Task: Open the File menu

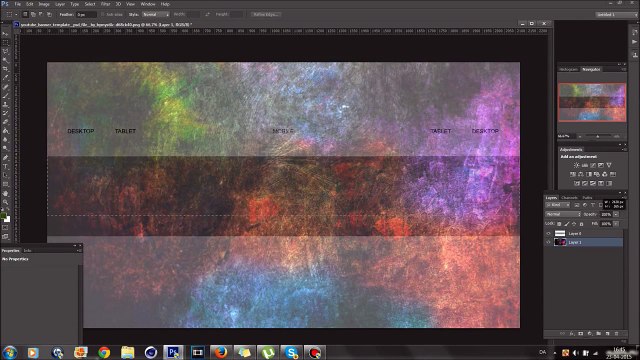Action: point(18,4)
